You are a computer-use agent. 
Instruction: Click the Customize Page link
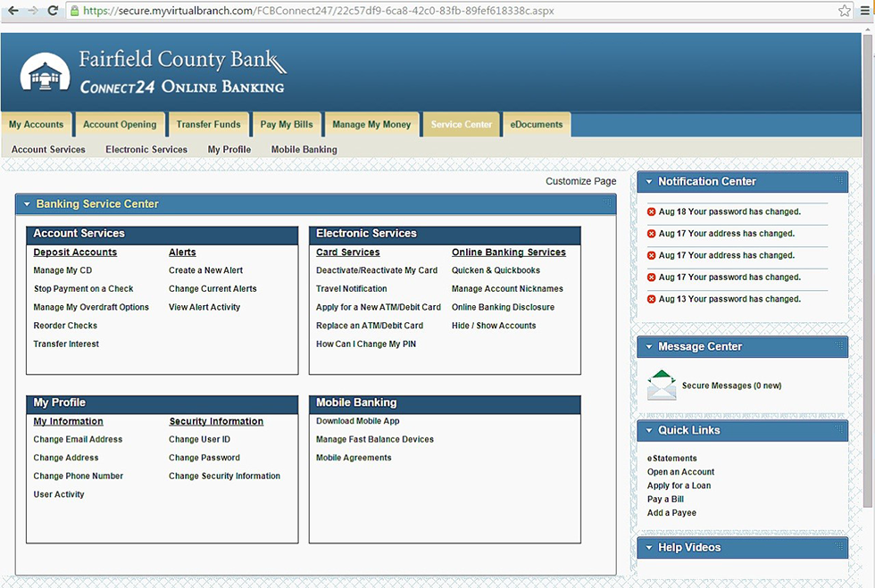click(580, 180)
